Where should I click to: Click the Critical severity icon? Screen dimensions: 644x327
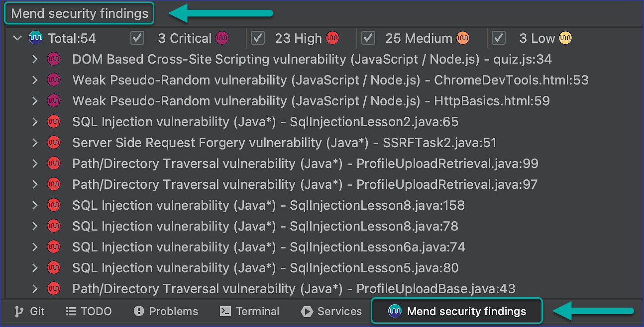tap(221, 38)
